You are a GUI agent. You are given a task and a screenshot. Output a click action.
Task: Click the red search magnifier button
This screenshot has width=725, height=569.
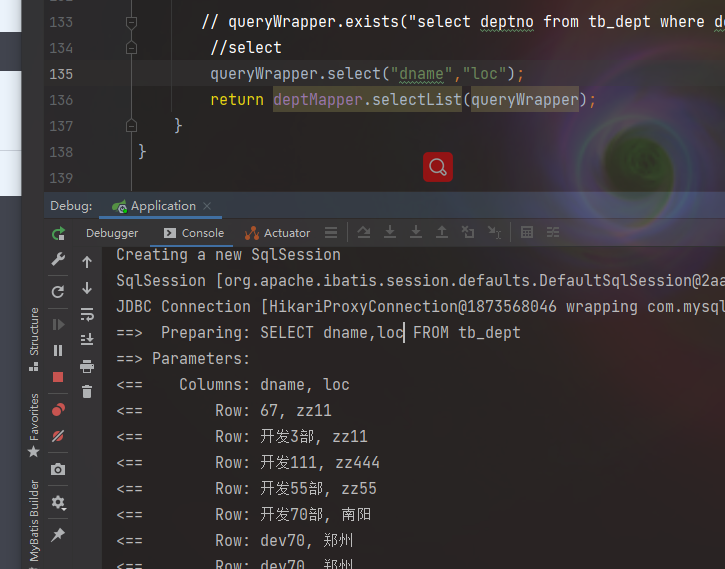(438, 167)
